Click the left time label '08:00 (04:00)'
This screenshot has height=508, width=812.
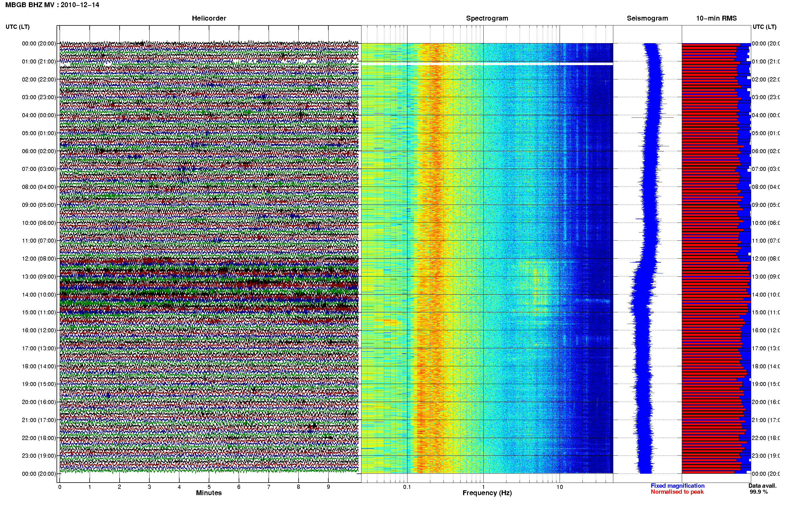tap(39, 187)
